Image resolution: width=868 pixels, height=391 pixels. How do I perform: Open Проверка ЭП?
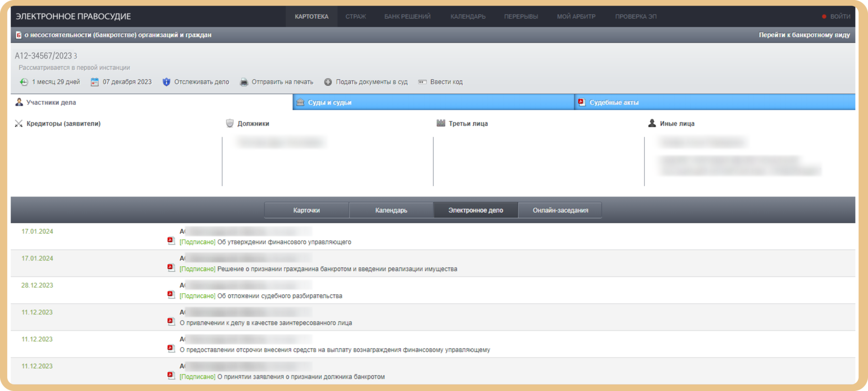[x=636, y=17]
